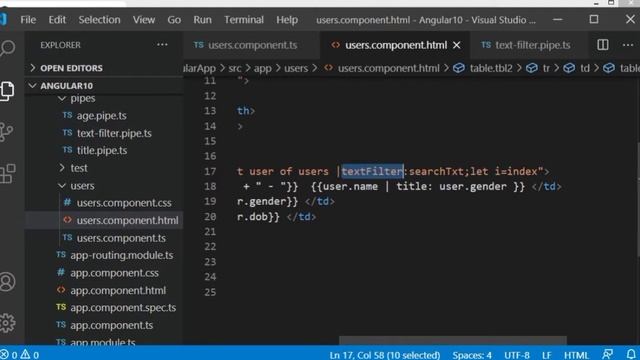Click user.gender text on line 18
Image resolution: width=640 pixels, height=360 pixels.
[473, 187]
